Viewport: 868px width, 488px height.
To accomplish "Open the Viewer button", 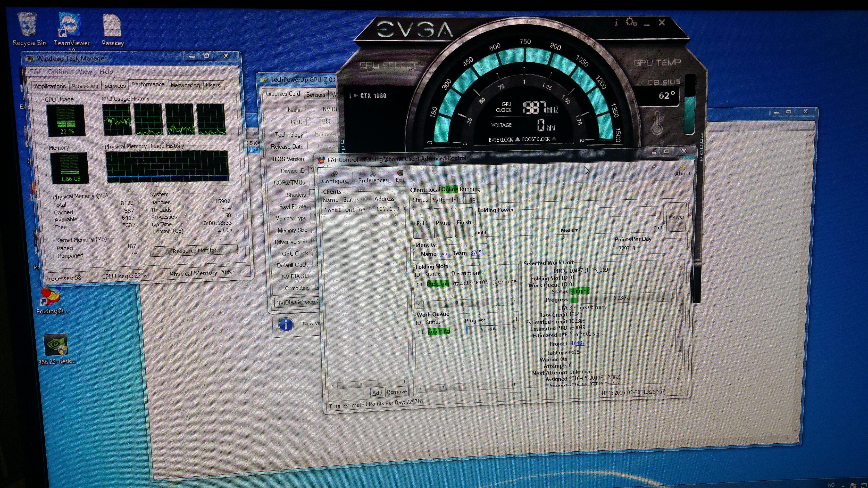I will tap(676, 217).
